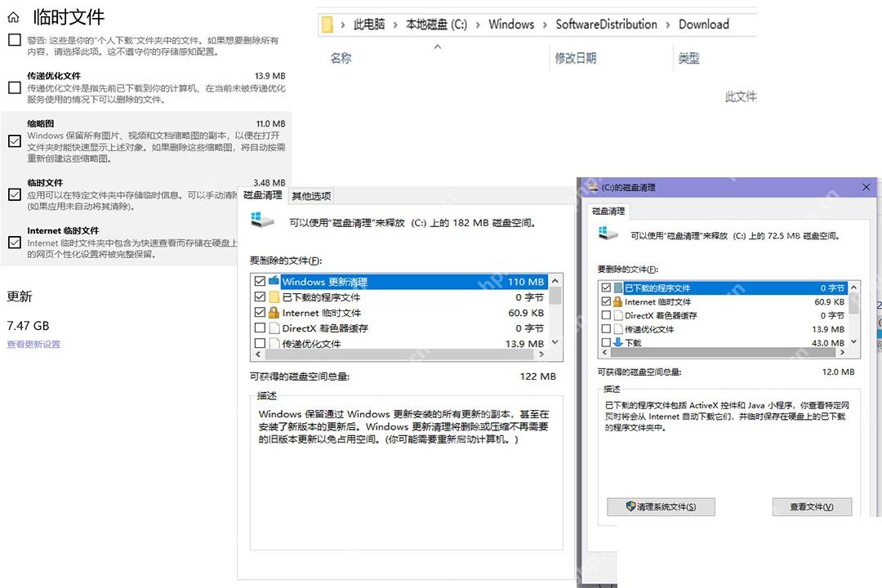Go to SoftwareDistribution in address bar
Image resolution: width=882 pixels, height=588 pixels.
point(606,24)
